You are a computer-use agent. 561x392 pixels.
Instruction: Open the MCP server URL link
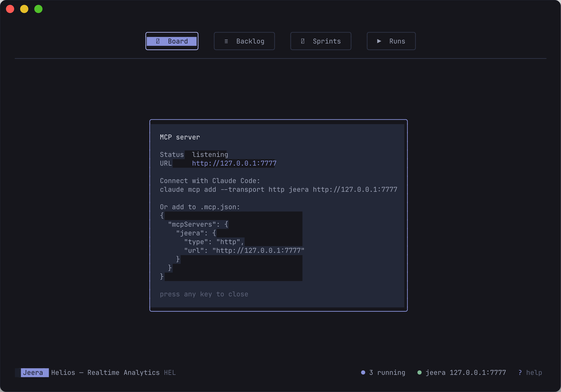pyautogui.click(x=234, y=163)
